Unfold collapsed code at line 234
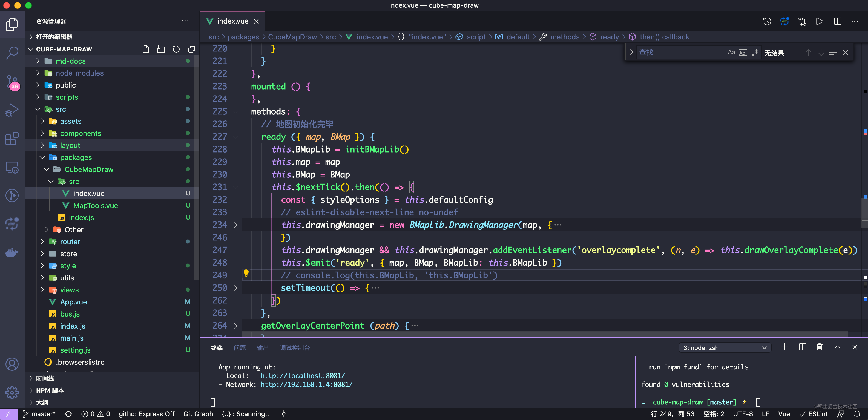 [x=235, y=225]
